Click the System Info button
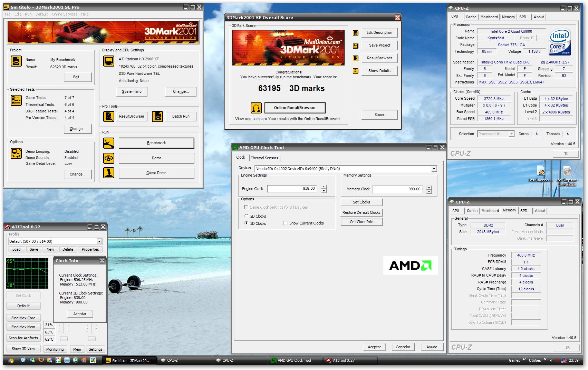 pyautogui.click(x=132, y=91)
